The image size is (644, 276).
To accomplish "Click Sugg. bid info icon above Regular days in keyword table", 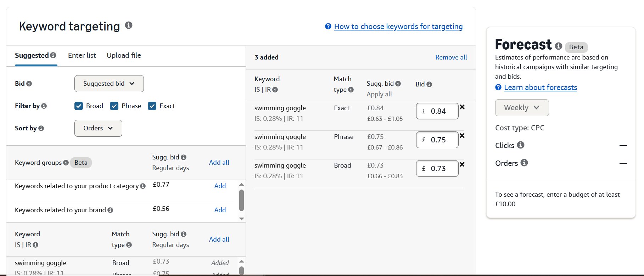I will [x=184, y=234].
